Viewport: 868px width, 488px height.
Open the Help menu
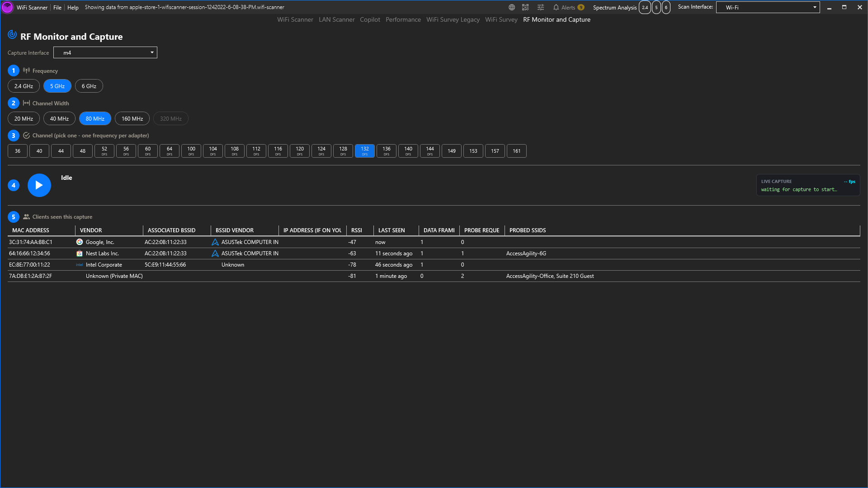[73, 7]
